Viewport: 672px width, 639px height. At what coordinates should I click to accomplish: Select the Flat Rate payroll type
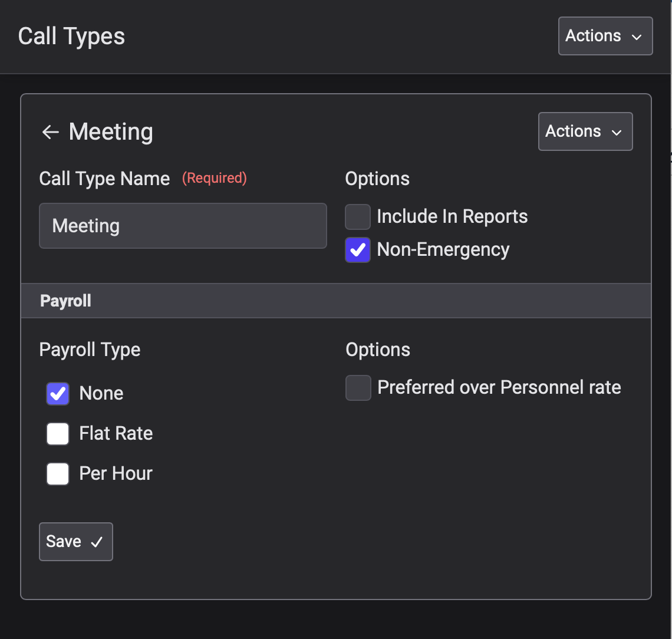[x=58, y=434]
